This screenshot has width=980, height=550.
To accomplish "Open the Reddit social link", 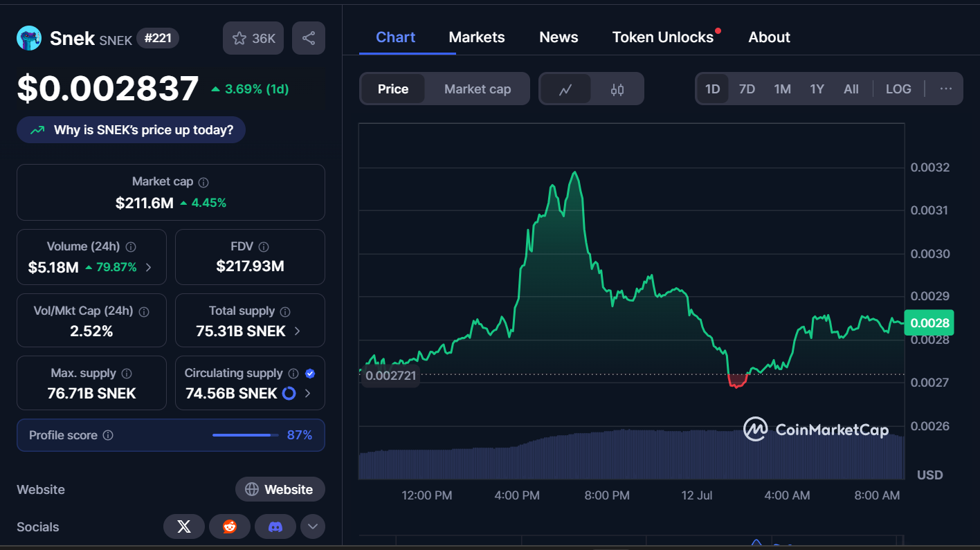I will 230,526.
